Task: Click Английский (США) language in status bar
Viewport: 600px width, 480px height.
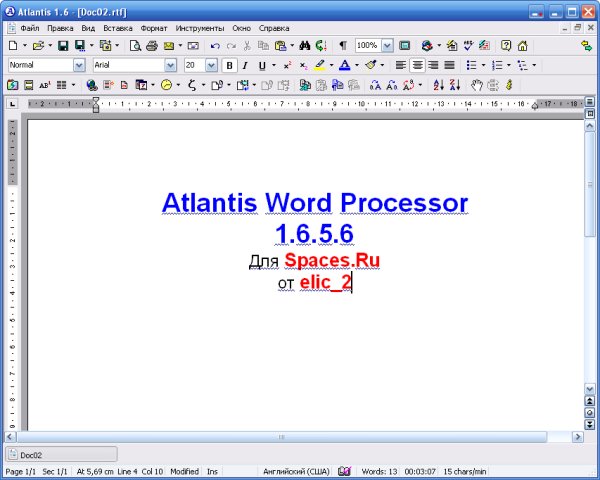Action: pos(296,471)
